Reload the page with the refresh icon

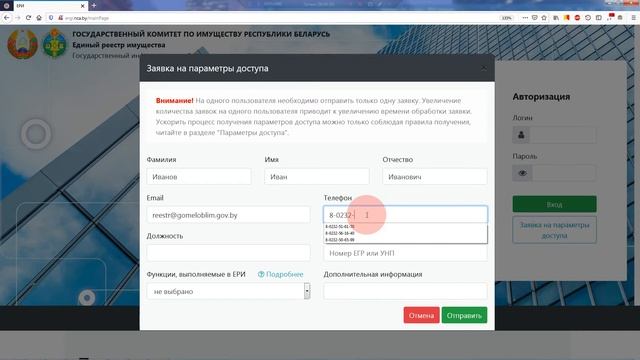coord(28,18)
